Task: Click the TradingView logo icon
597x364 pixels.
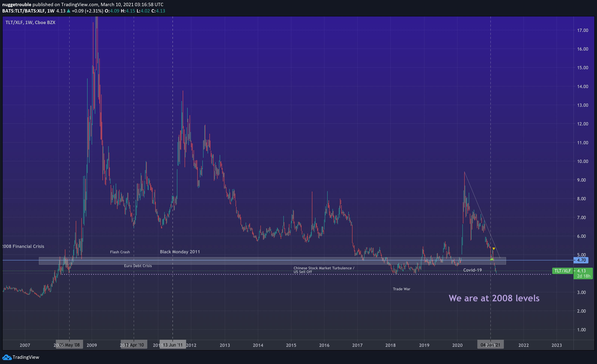Action: (x=7, y=357)
